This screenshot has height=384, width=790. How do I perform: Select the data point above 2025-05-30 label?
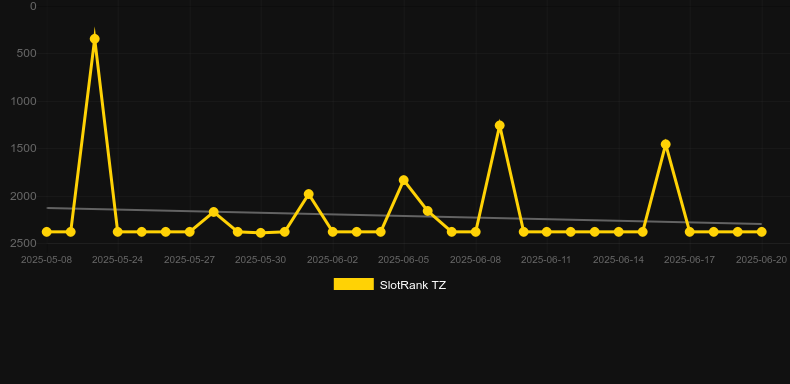click(260, 233)
